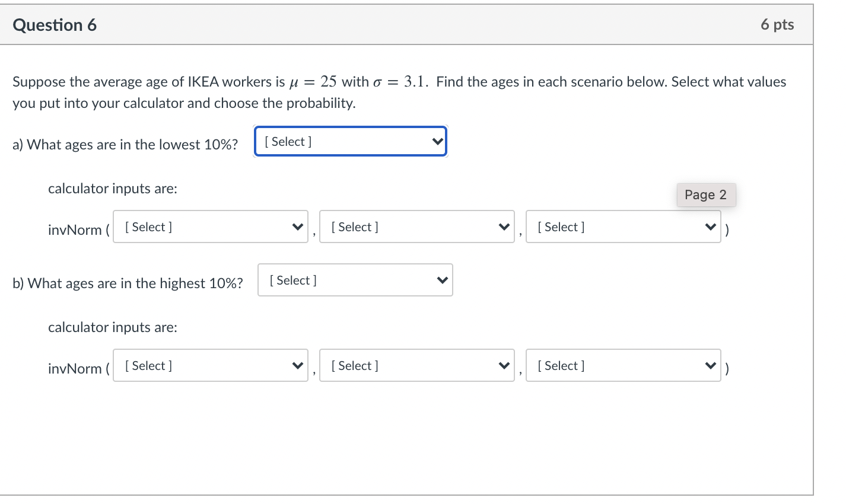This screenshot has height=504, width=846.
Task: Click chevron on part b last invNorm select
Action: [710, 366]
